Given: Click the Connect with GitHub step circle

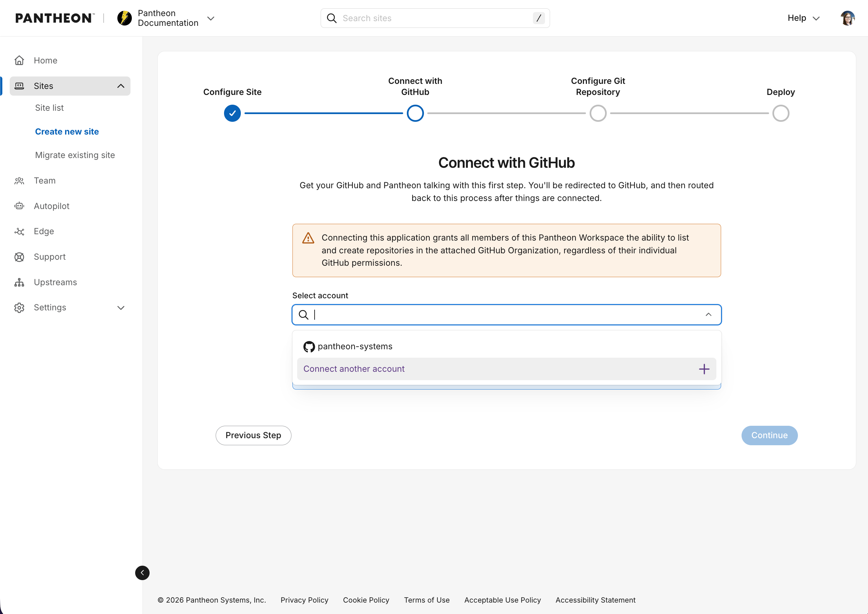Looking at the screenshot, I should coord(415,113).
